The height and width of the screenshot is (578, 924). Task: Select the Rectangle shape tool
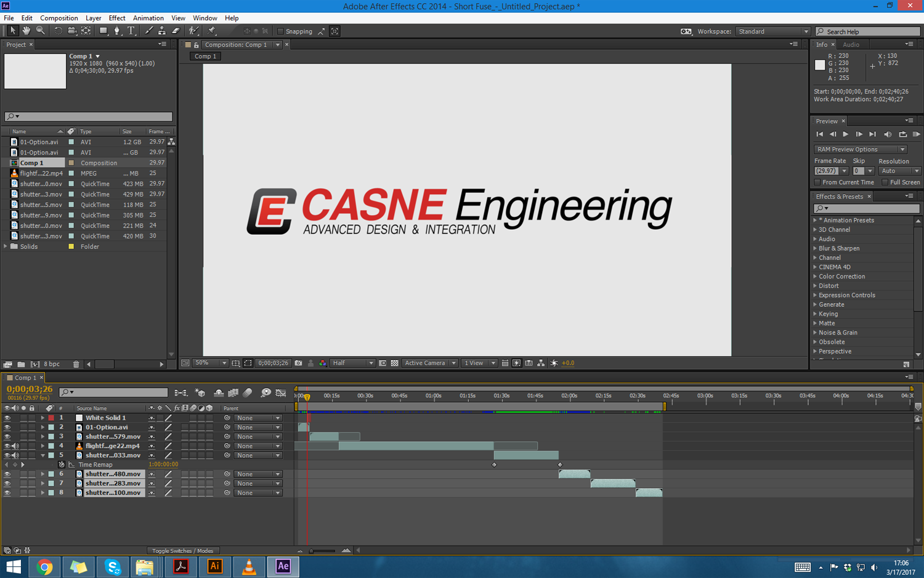coord(103,31)
